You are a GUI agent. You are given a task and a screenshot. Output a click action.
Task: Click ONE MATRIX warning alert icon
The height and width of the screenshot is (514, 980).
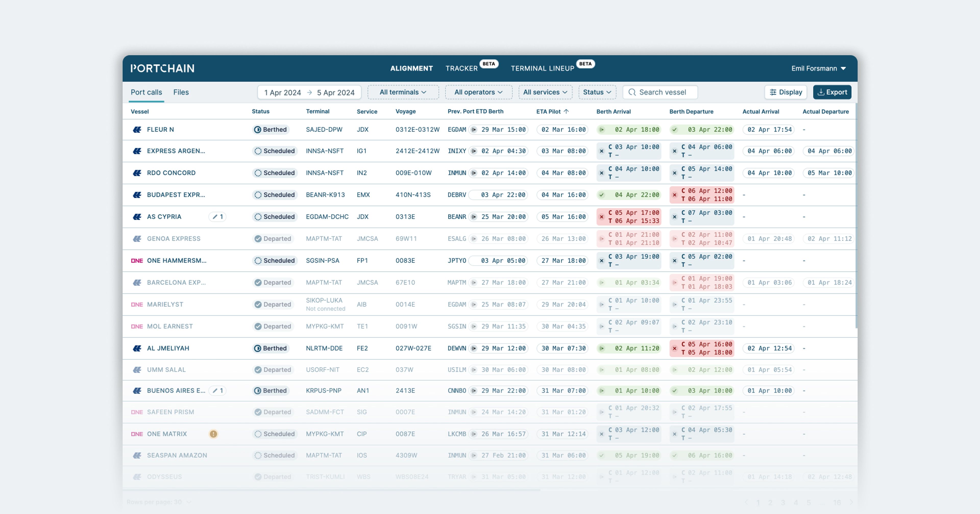click(213, 434)
